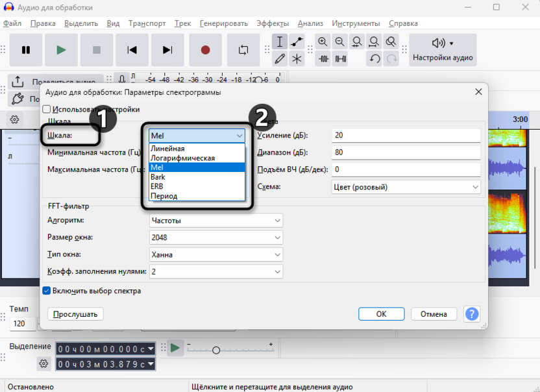The image size is (540, 392).
Task: Click the 'Прослушать' preview button
Action: click(75, 314)
